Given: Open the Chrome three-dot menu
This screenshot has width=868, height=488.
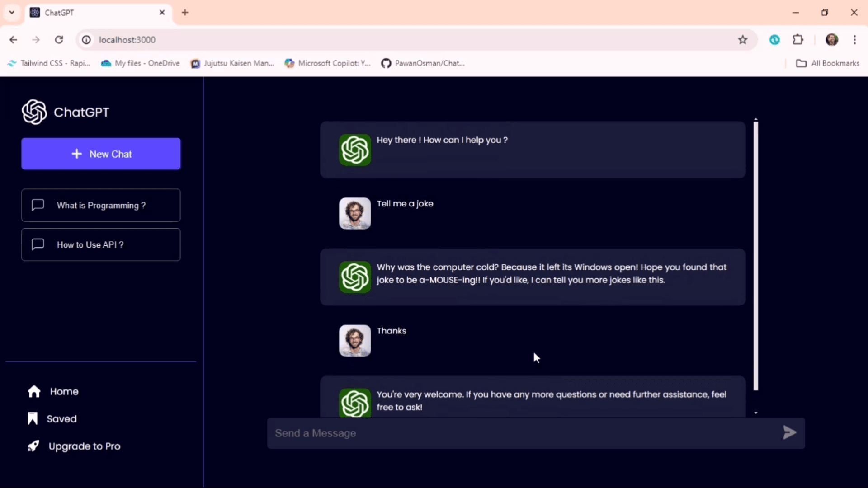Looking at the screenshot, I should click(854, 40).
